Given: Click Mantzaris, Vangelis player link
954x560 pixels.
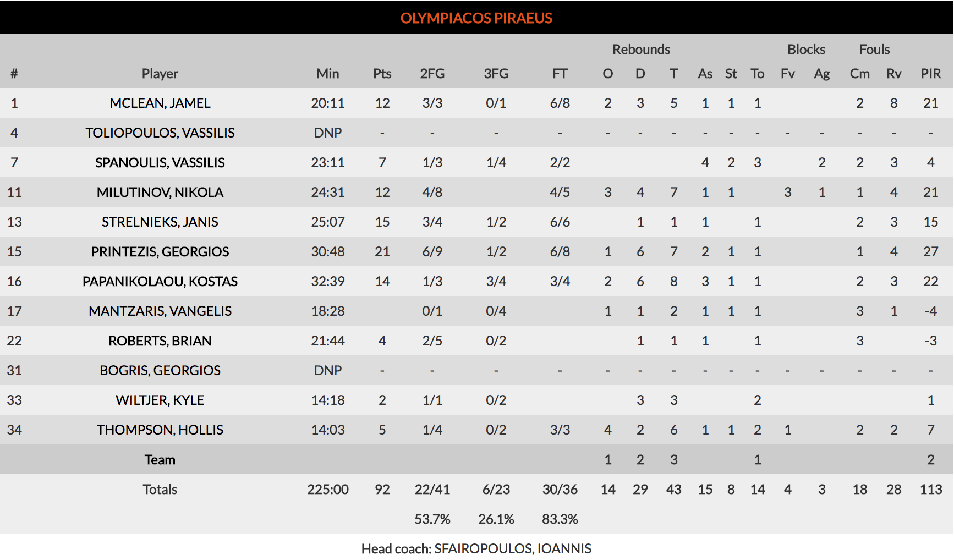Looking at the screenshot, I should [160, 311].
